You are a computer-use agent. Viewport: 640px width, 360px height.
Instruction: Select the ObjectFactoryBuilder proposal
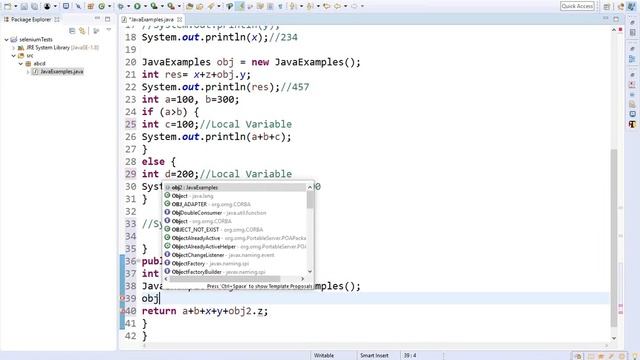[235, 271]
